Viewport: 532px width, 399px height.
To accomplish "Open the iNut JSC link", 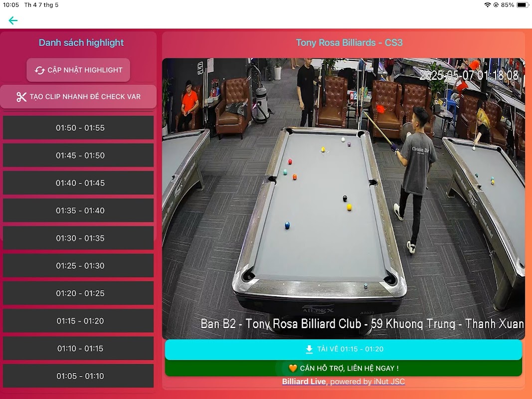I will pos(389,382).
